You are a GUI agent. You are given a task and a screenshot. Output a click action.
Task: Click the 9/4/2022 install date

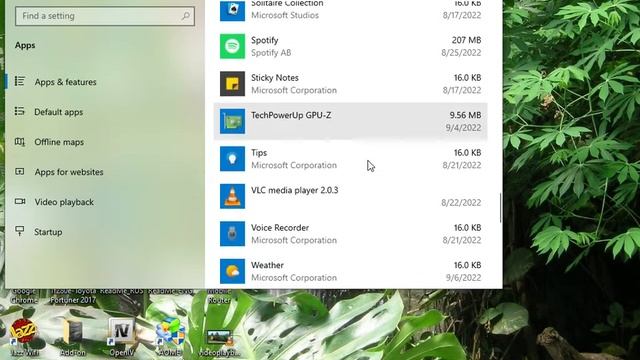click(x=463, y=128)
